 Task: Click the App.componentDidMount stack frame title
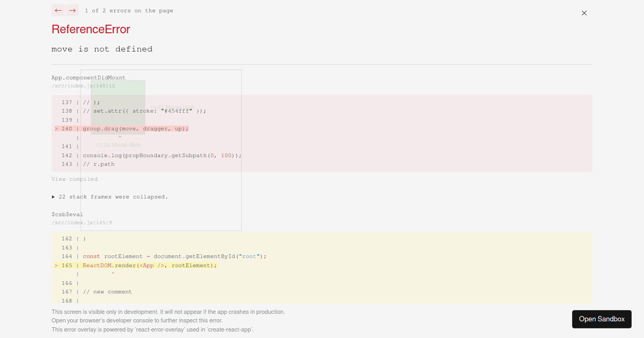(x=88, y=77)
